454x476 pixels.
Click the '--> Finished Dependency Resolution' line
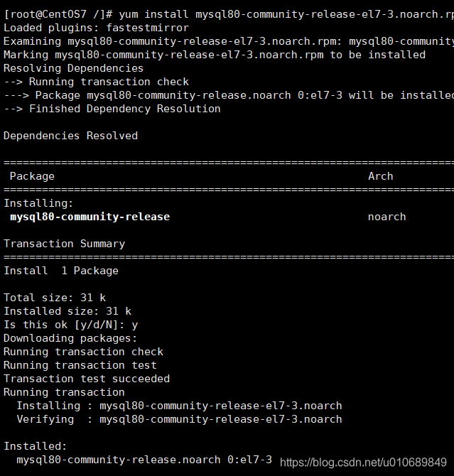(112, 109)
